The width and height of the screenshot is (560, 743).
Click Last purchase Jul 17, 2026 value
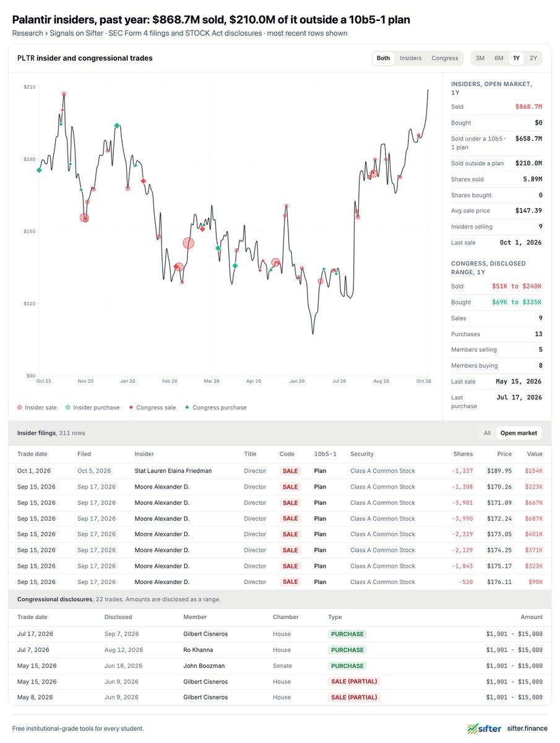tap(519, 398)
